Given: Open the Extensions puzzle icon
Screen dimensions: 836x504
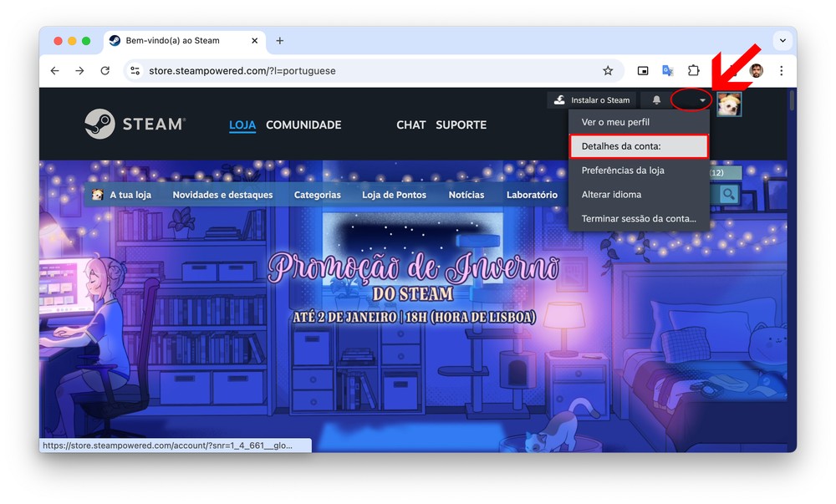Looking at the screenshot, I should pos(693,70).
